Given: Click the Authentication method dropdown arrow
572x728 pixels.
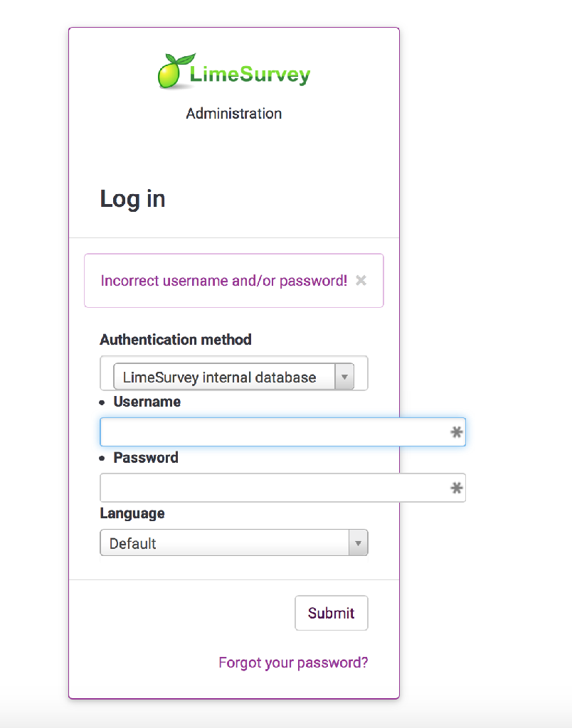Looking at the screenshot, I should tap(344, 377).
